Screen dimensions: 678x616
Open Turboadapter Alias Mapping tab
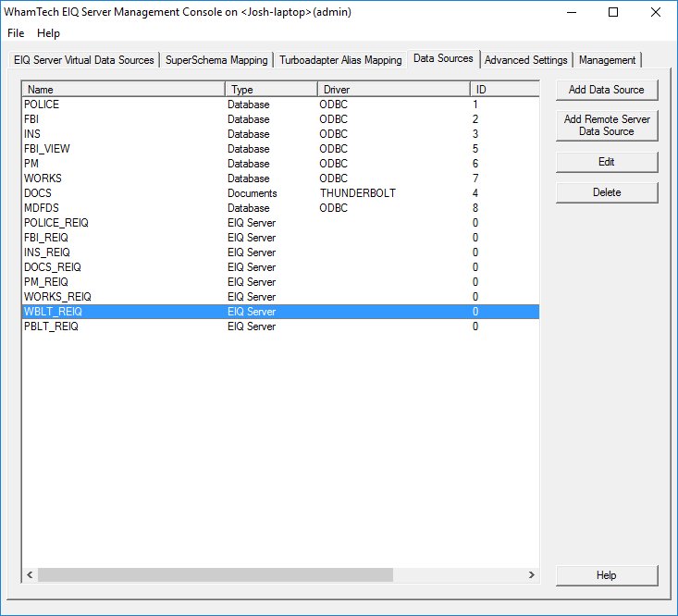(x=340, y=60)
